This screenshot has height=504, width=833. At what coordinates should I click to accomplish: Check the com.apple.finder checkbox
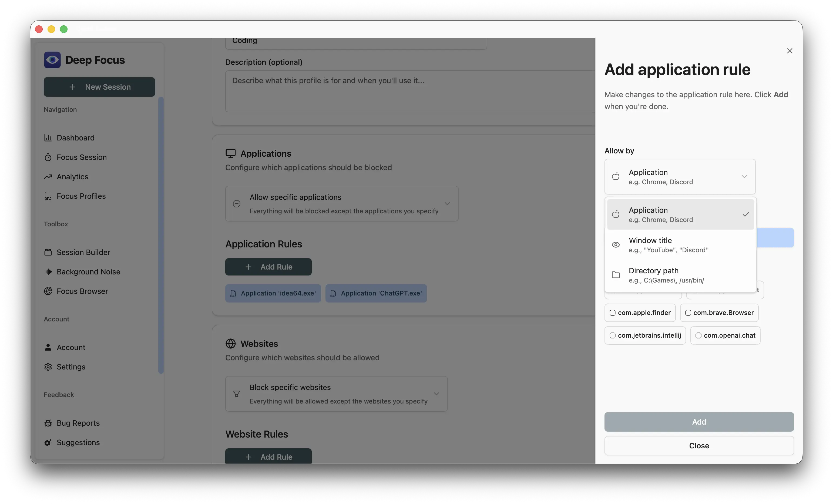[612, 313]
